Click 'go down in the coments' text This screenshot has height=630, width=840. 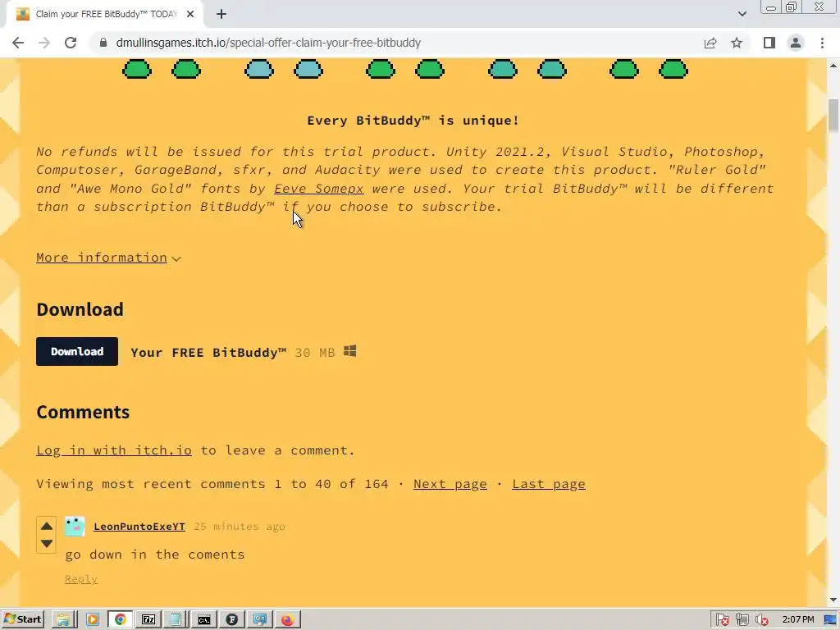coord(155,554)
